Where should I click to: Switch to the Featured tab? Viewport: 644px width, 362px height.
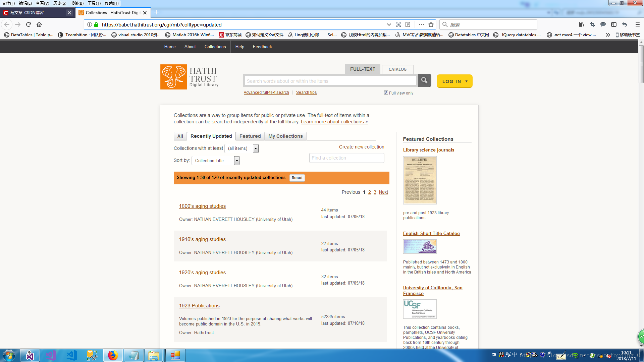click(250, 136)
